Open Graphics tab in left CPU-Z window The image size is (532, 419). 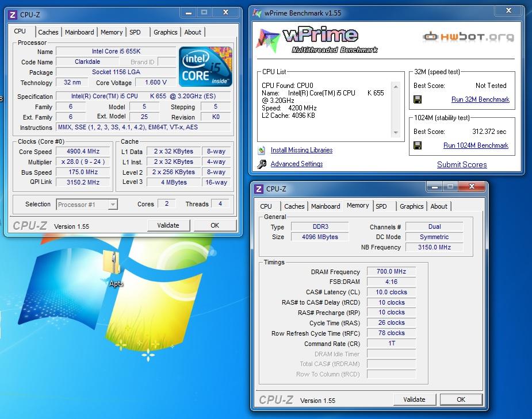pyautogui.click(x=165, y=32)
